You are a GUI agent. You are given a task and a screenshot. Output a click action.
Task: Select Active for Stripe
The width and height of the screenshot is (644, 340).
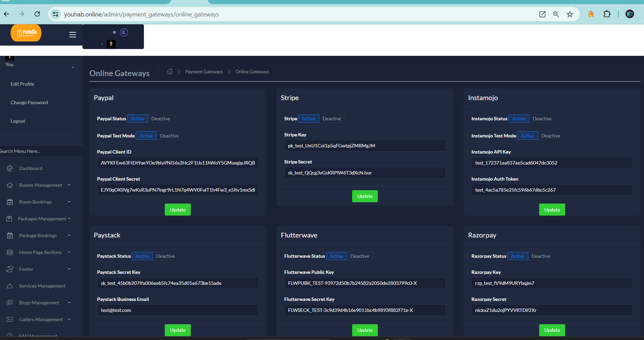coord(308,119)
